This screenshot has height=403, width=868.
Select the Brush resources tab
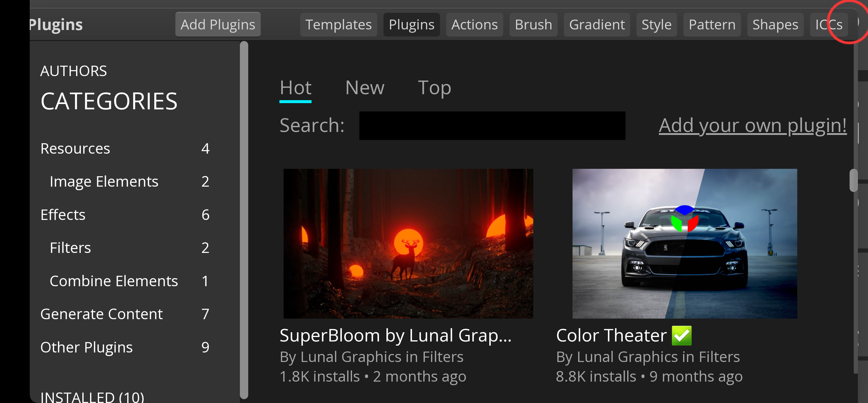[533, 24]
